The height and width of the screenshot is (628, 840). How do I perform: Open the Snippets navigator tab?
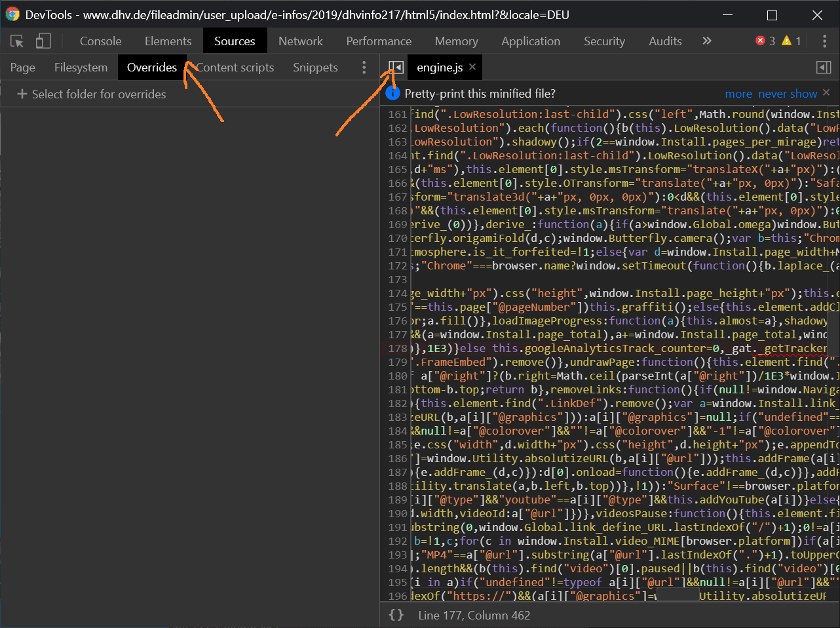315,68
